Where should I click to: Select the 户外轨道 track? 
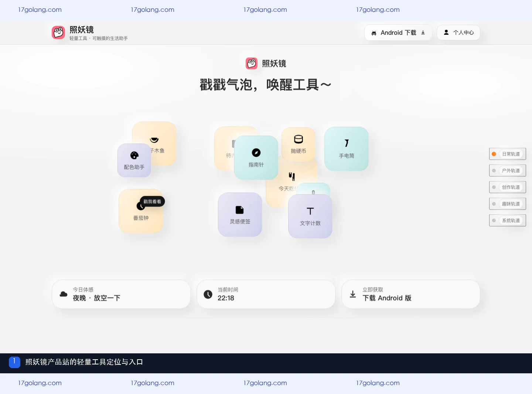(x=508, y=170)
